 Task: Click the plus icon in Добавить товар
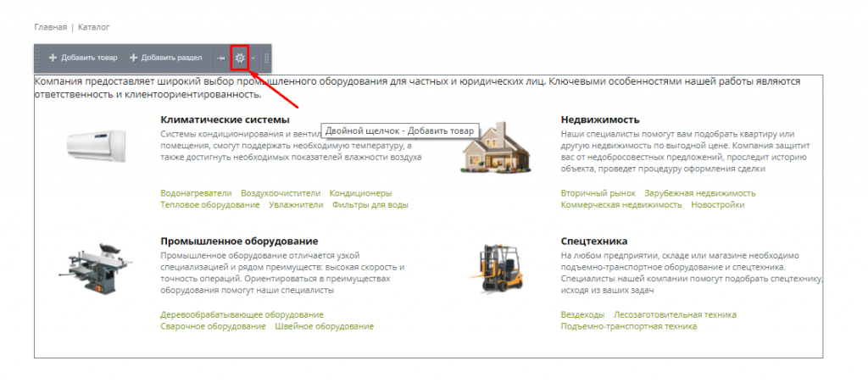click(x=53, y=58)
